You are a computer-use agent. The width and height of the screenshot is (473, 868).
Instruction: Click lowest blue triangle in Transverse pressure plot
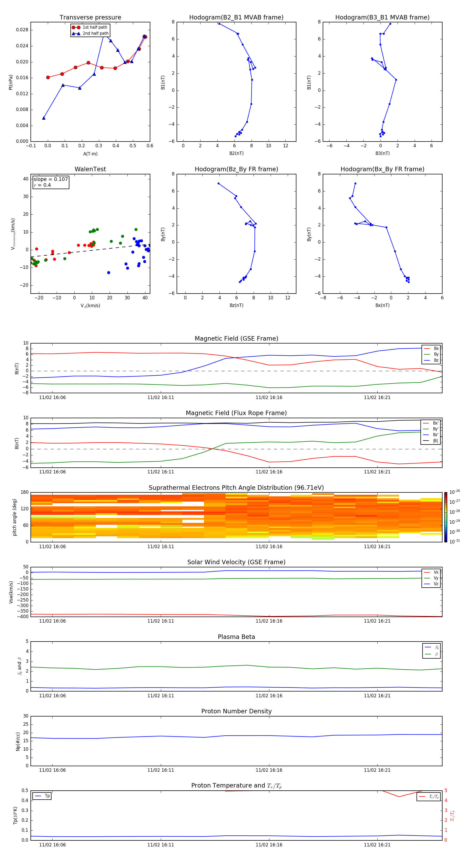44,118
